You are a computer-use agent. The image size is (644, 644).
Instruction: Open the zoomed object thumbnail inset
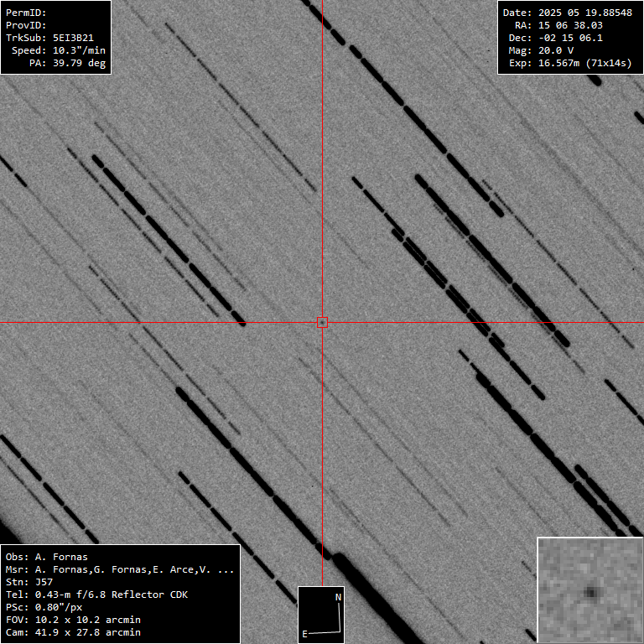click(589, 590)
